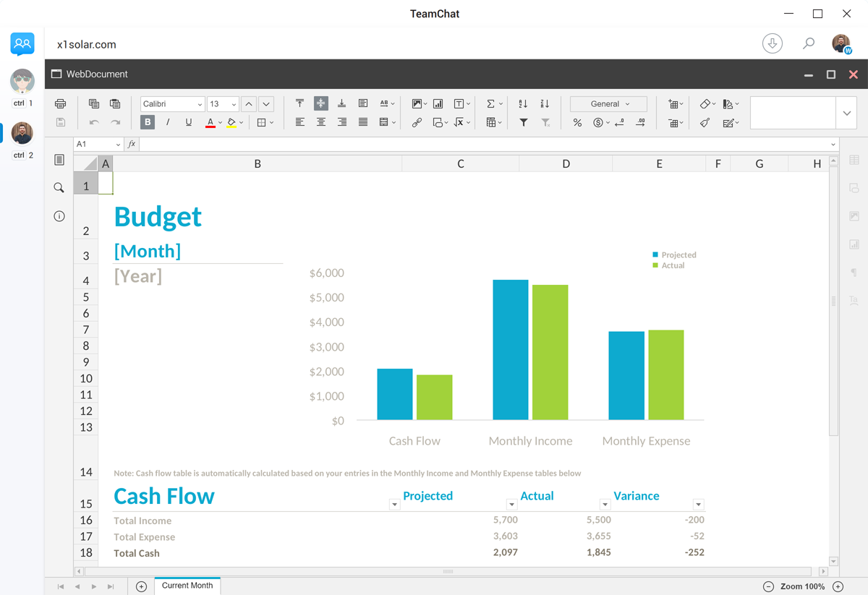Apply percent style formatting

(577, 123)
